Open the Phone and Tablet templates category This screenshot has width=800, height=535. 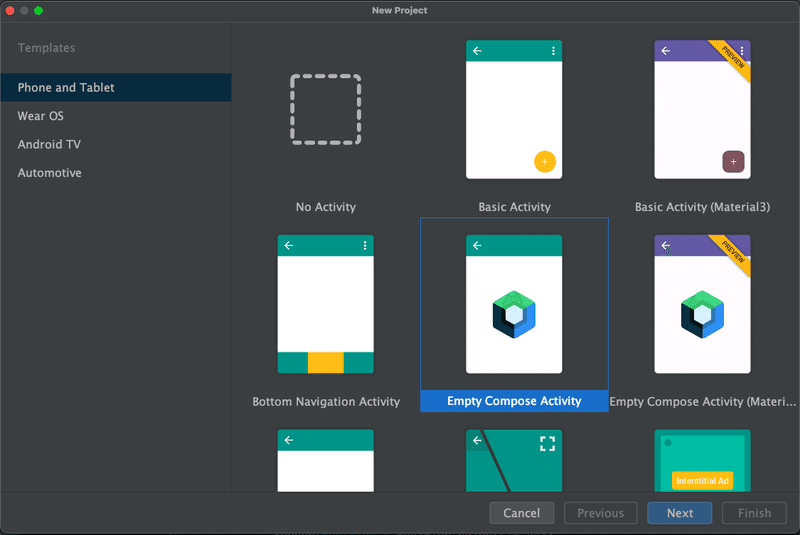click(x=116, y=87)
